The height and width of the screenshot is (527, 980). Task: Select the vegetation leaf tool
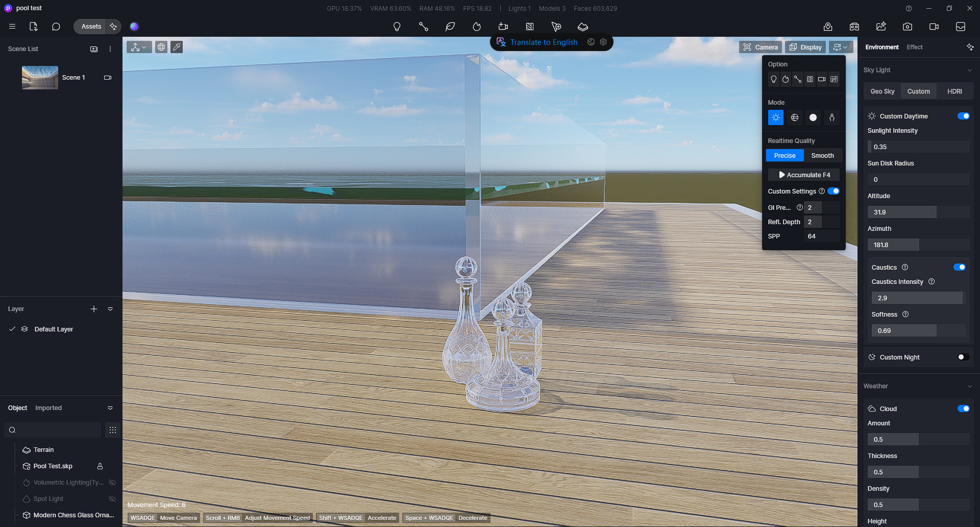(450, 27)
